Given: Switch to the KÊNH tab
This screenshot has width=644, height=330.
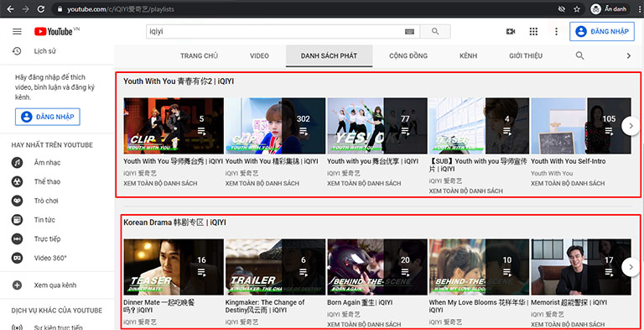Looking at the screenshot, I should pyautogui.click(x=468, y=56).
